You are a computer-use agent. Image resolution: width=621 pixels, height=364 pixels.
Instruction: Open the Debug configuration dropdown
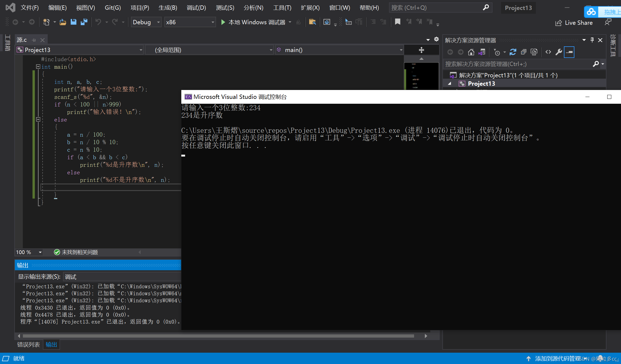click(x=146, y=22)
